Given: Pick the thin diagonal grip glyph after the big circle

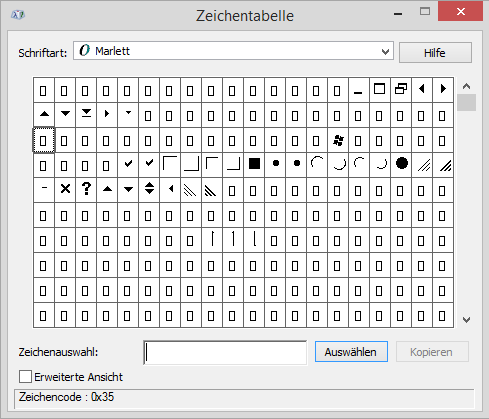Looking at the screenshot, I should pyautogui.click(x=421, y=166).
